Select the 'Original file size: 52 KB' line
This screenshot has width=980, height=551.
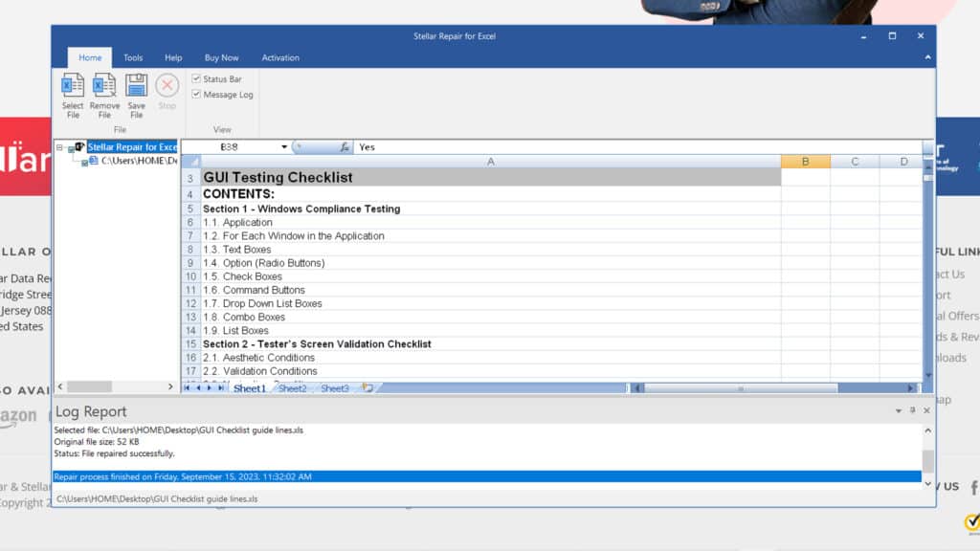(97, 442)
